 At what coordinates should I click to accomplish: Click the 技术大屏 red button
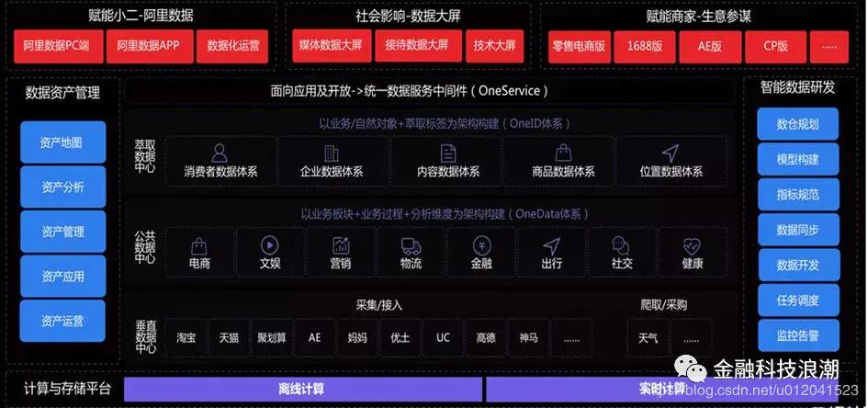(494, 46)
